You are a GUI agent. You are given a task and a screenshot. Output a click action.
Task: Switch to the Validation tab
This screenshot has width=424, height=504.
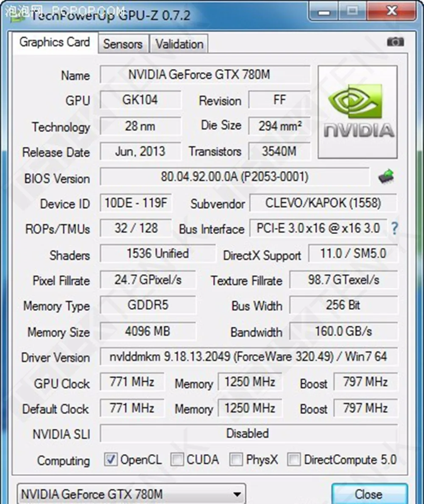179,44
